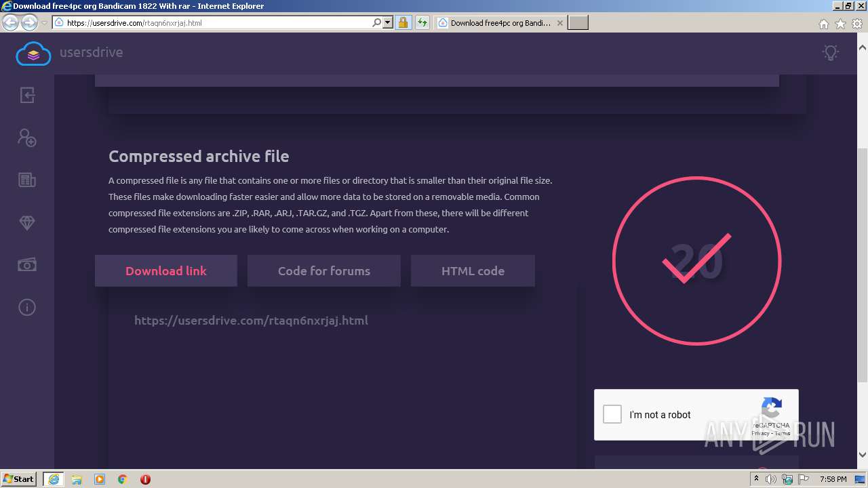Click the usersdrive brand name link

91,52
